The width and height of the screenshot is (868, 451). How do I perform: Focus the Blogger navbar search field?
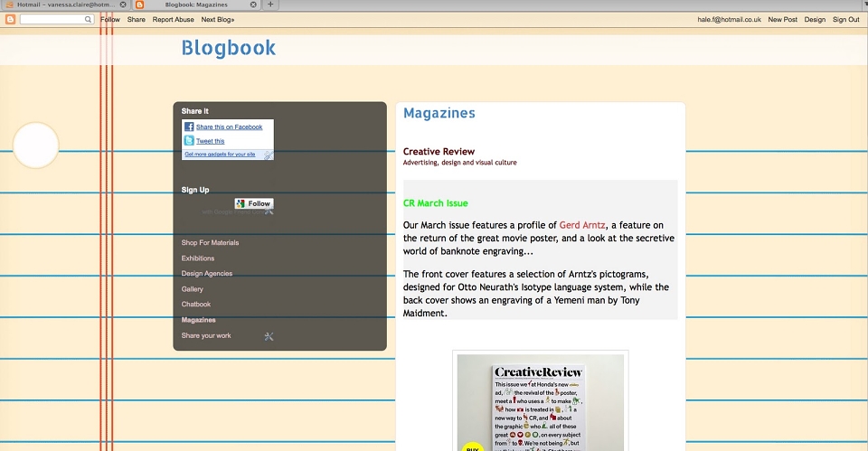(56, 19)
